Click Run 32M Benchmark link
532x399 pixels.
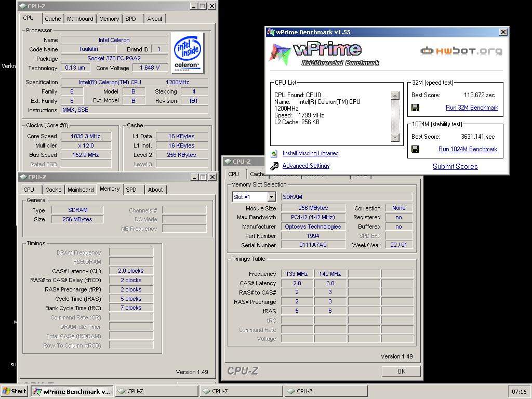tap(472, 108)
